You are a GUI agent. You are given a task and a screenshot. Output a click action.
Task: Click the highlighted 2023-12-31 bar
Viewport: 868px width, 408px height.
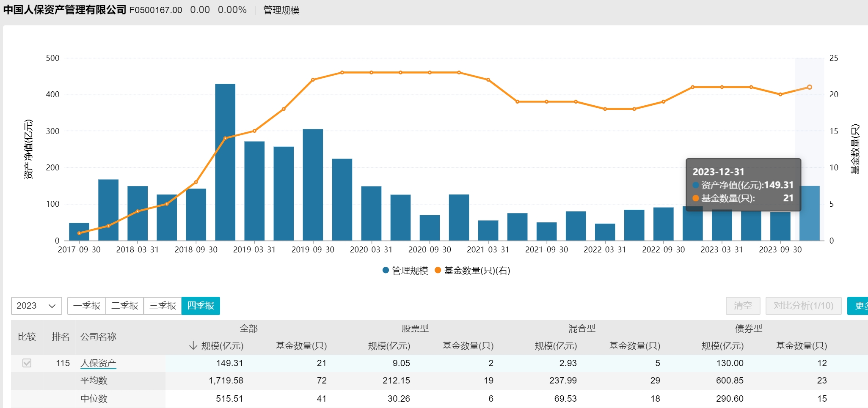coord(809,213)
